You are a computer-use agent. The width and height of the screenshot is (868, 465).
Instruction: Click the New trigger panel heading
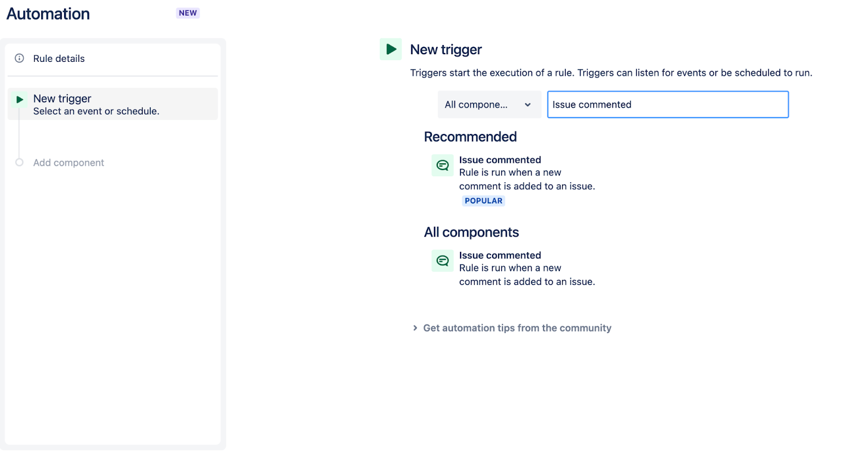click(445, 49)
